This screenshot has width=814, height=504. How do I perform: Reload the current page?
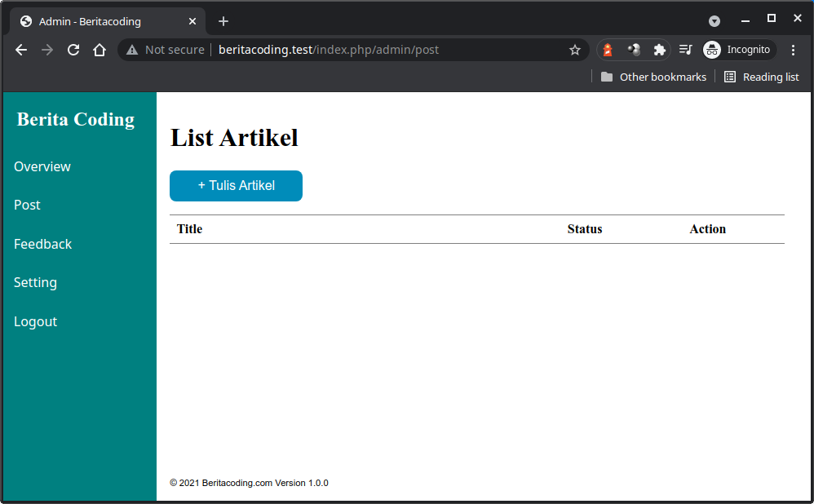point(73,50)
